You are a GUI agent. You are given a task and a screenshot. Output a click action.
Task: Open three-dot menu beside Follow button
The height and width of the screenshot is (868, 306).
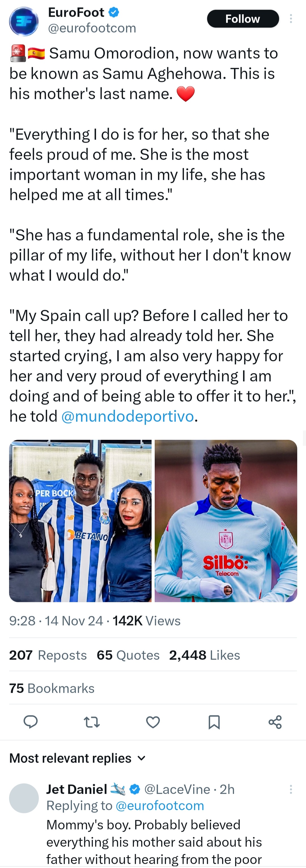pos(291,19)
